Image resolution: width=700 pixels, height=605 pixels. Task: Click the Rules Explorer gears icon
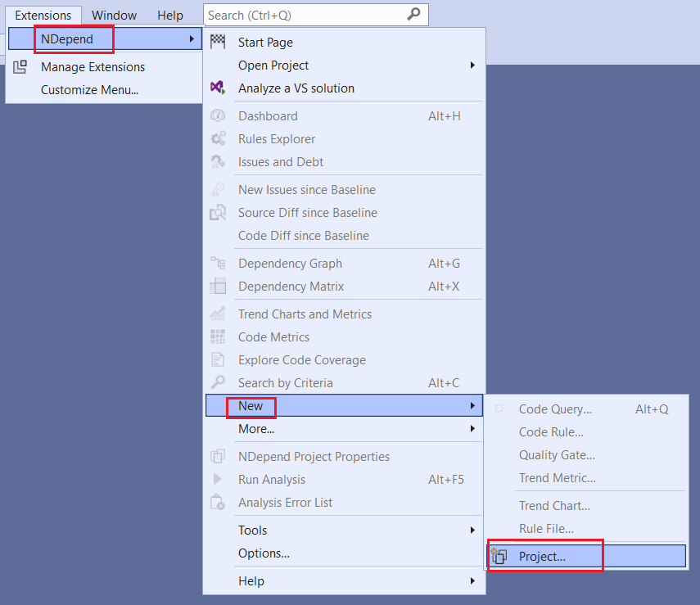pyautogui.click(x=218, y=138)
